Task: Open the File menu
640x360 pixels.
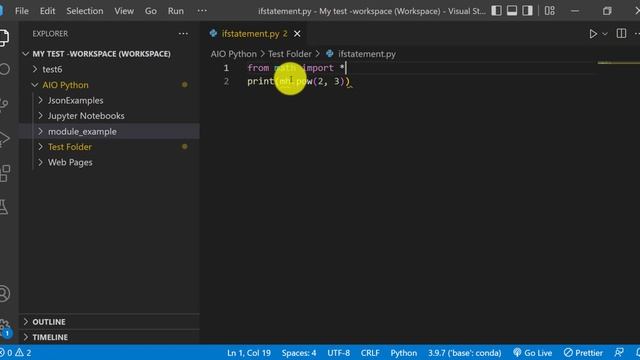Action: coord(22,11)
